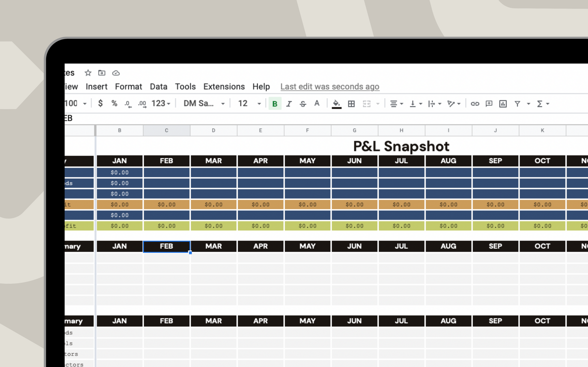Open the Extensions menu
The width and height of the screenshot is (588, 367).
[224, 87]
